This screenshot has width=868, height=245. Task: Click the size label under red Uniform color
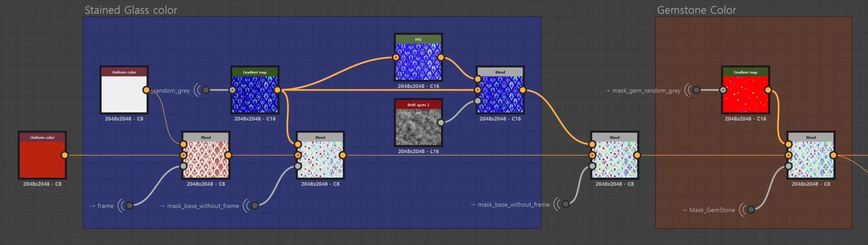42,184
